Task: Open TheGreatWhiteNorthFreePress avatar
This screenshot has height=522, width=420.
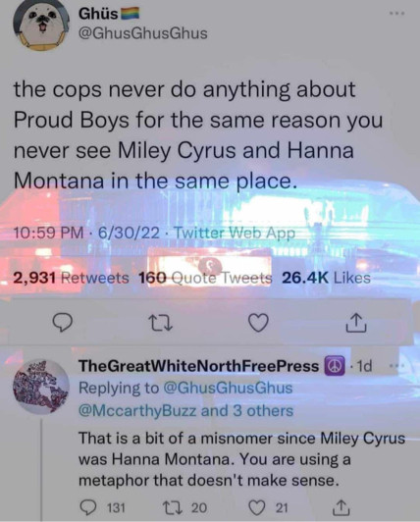Action: 41,387
